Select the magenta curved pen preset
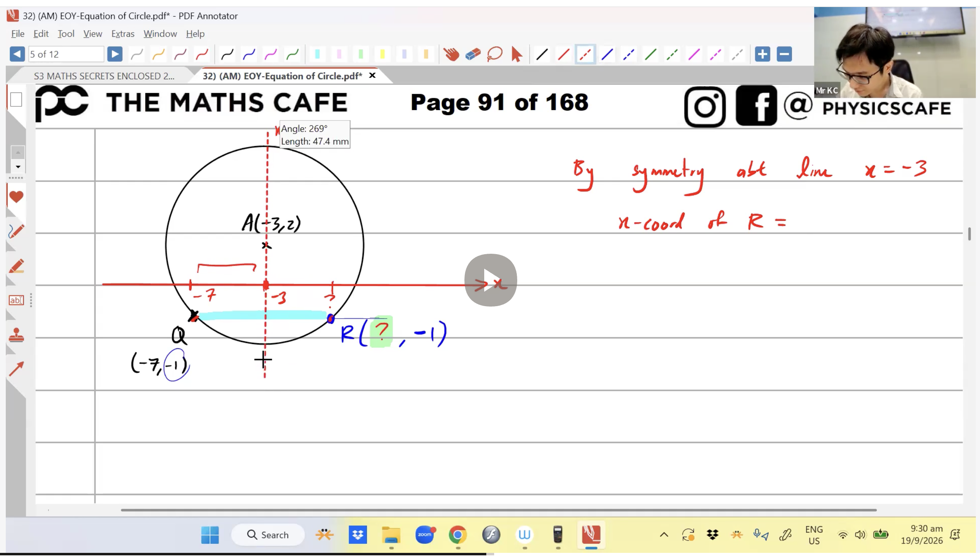This screenshot has height=557, width=980. click(271, 54)
